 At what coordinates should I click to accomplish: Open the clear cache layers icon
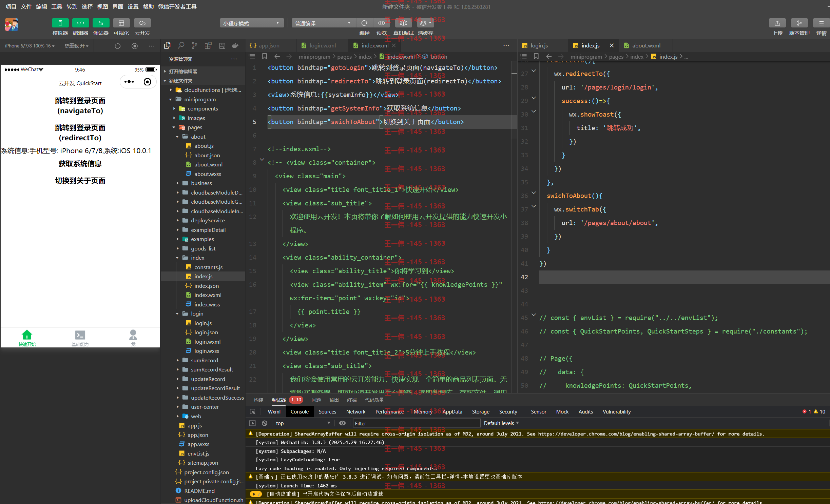[425, 23]
